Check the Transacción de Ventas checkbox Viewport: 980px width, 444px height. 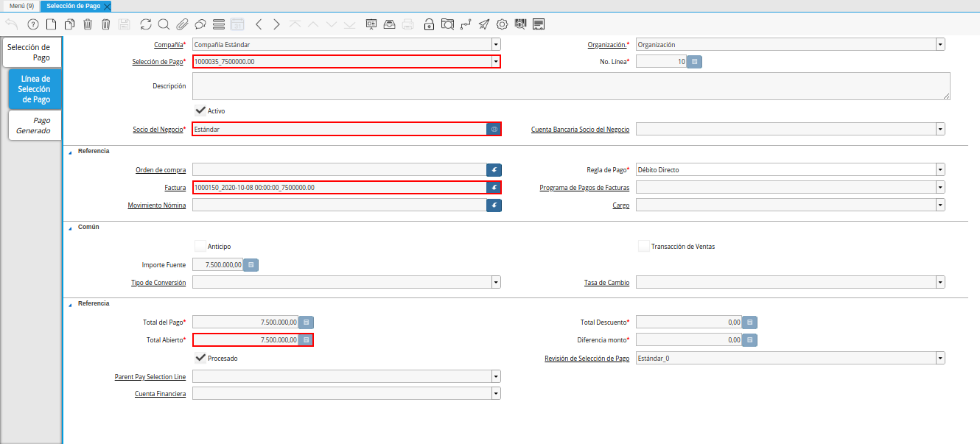(644, 246)
